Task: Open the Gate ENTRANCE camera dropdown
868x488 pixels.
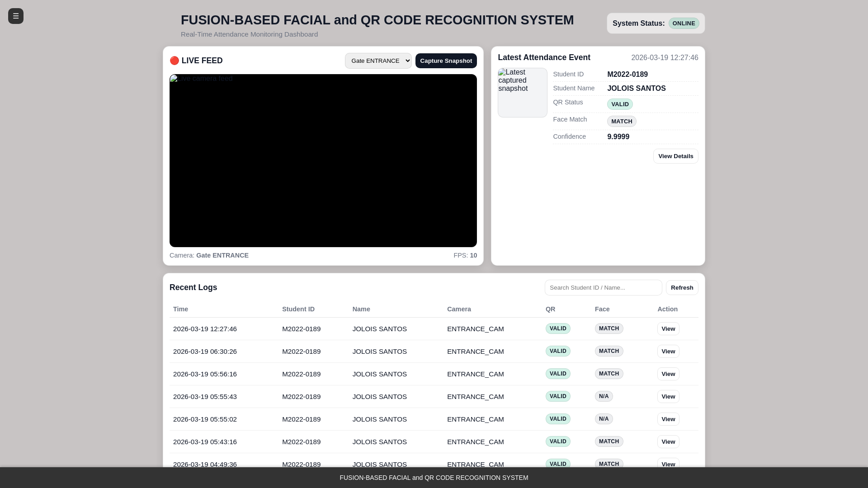Action: [x=378, y=61]
